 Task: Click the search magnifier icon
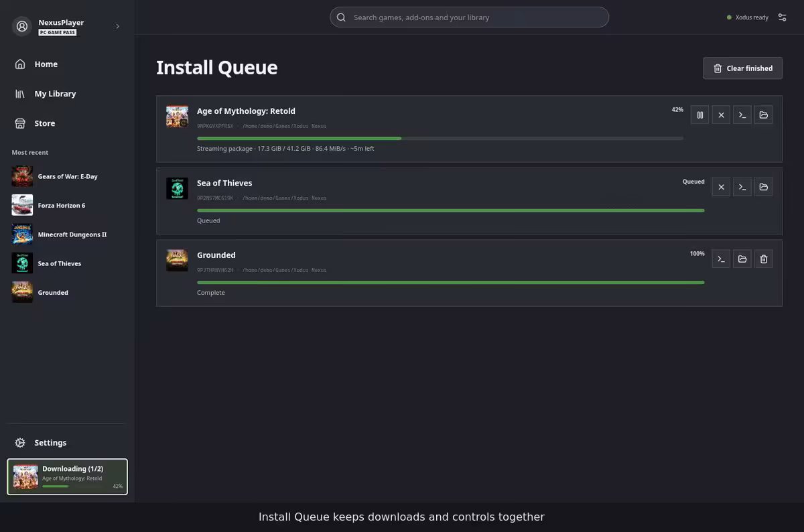[x=342, y=17]
